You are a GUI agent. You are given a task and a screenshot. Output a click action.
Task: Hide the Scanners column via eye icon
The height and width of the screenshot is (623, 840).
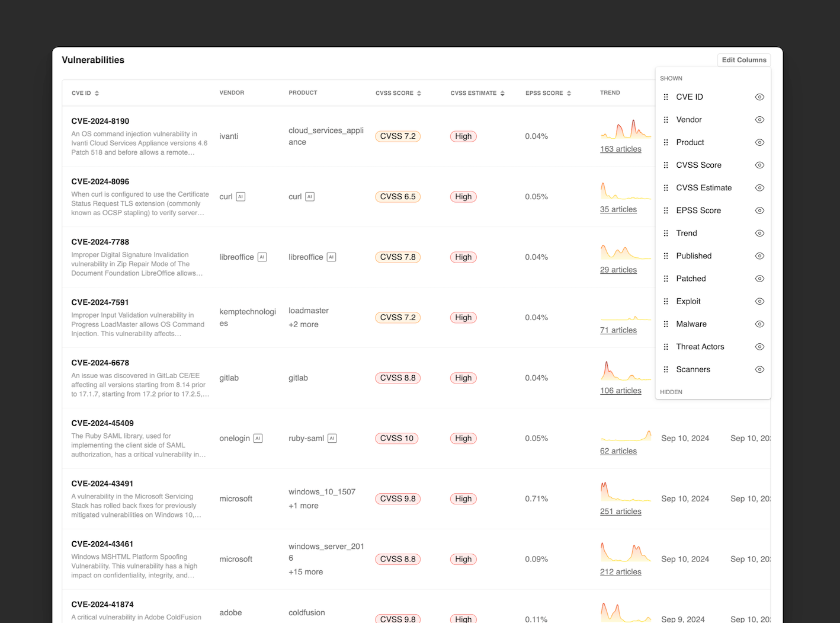(x=759, y=369)
